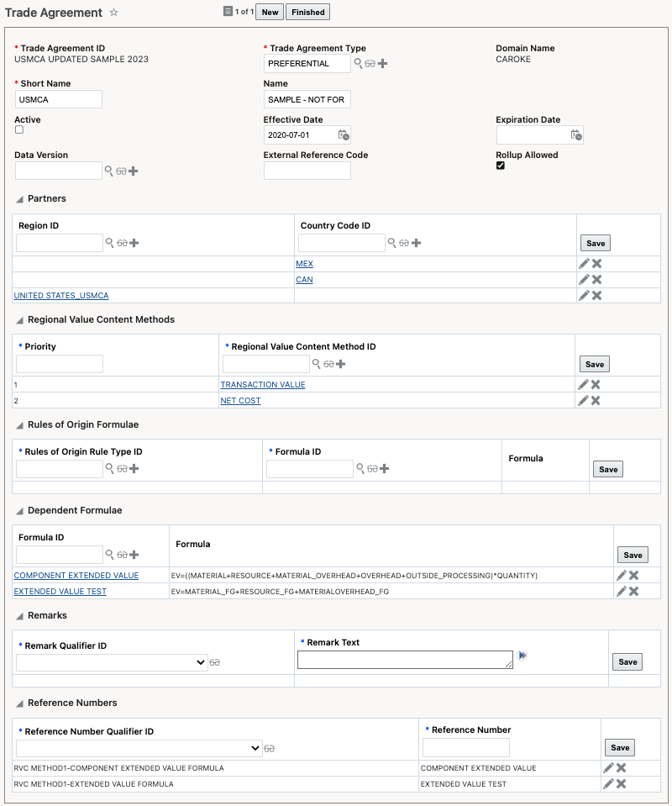The height and width of the screenshot is (806, 672).
Task: Open Remark Qualifier ID dropdown
Action: [112, 662]
